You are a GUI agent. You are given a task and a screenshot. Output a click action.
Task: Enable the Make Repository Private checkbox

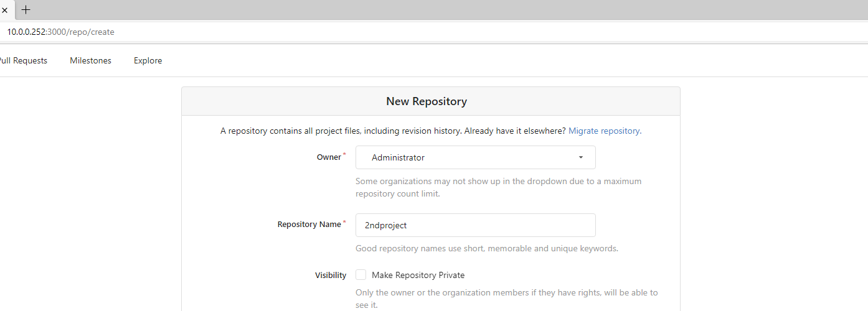[361, 275]
